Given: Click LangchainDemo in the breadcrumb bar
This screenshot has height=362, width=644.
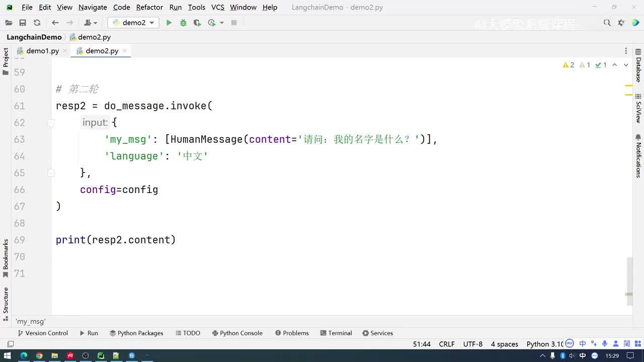Looking at the screenshot, I should [34, 37].
